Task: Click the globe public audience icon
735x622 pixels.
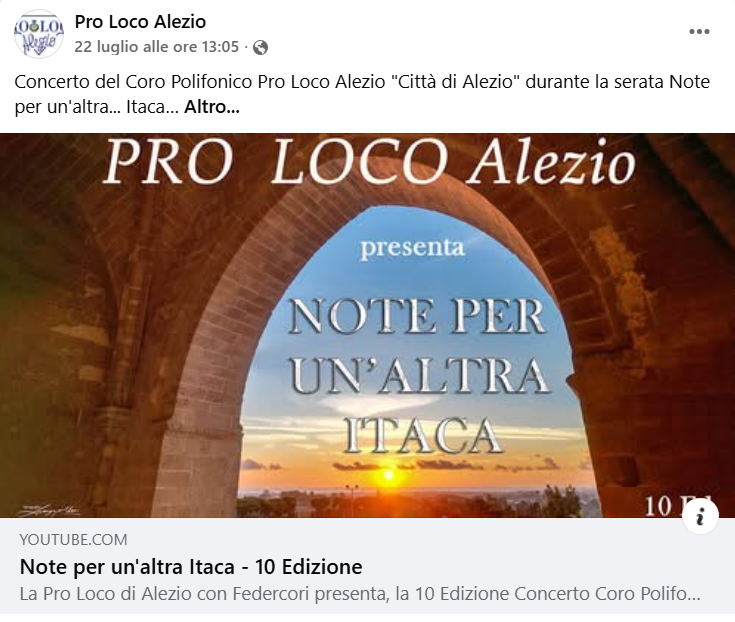Action: [260, 47]
